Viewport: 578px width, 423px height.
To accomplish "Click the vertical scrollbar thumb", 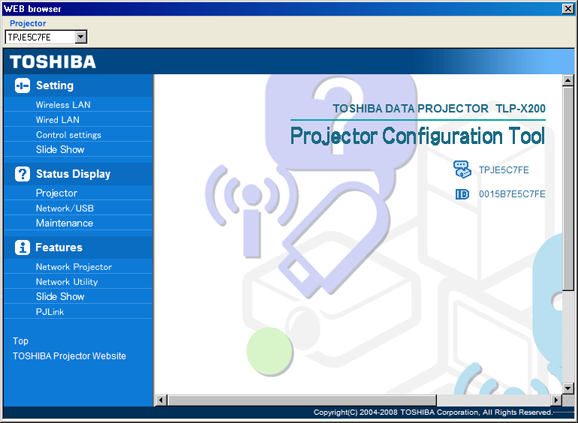I will [x=568, y=188].
